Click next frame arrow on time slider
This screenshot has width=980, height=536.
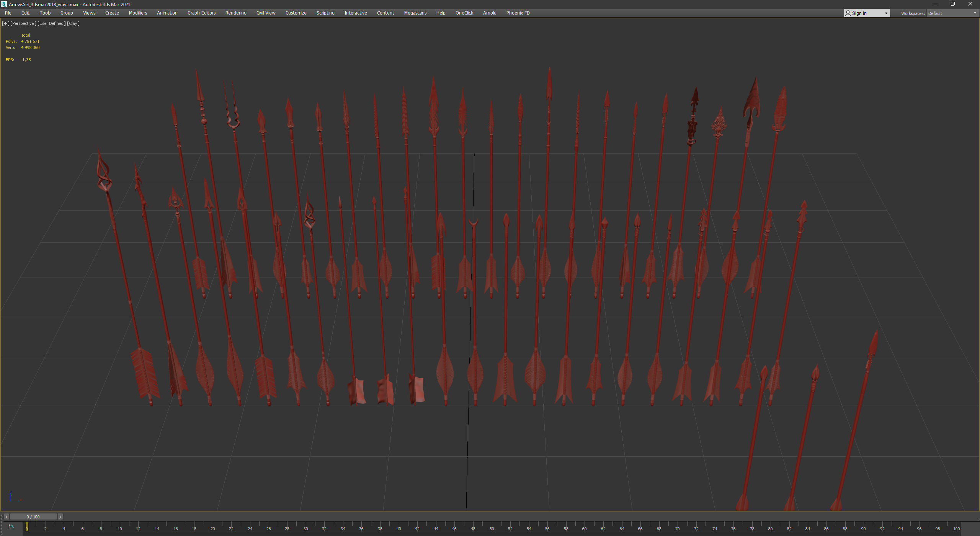click(x=60, y=517)
